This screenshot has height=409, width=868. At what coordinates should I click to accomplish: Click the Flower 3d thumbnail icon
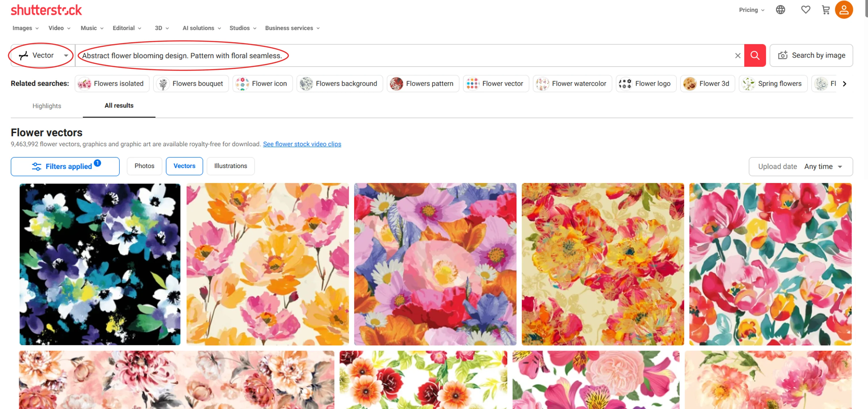pyautogui.click(x=690, y=84)
